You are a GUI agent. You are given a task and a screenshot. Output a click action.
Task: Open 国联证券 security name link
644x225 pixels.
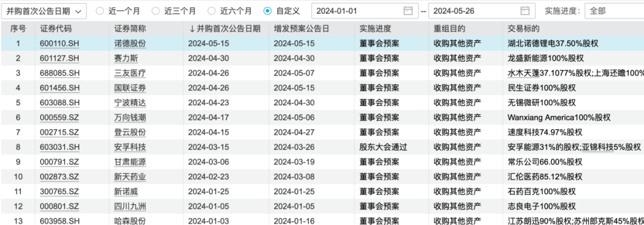click(130, 87)
